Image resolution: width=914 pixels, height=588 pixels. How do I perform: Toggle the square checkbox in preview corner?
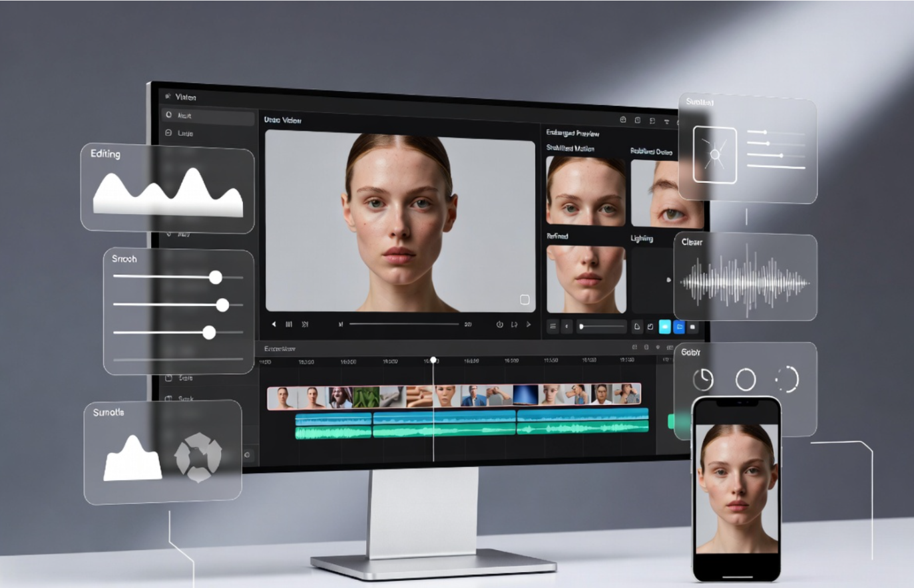coord(525,300)
